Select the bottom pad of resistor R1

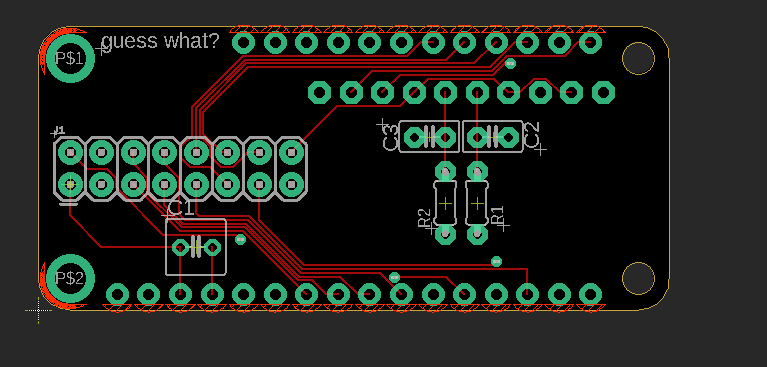[x=477, y=234]
